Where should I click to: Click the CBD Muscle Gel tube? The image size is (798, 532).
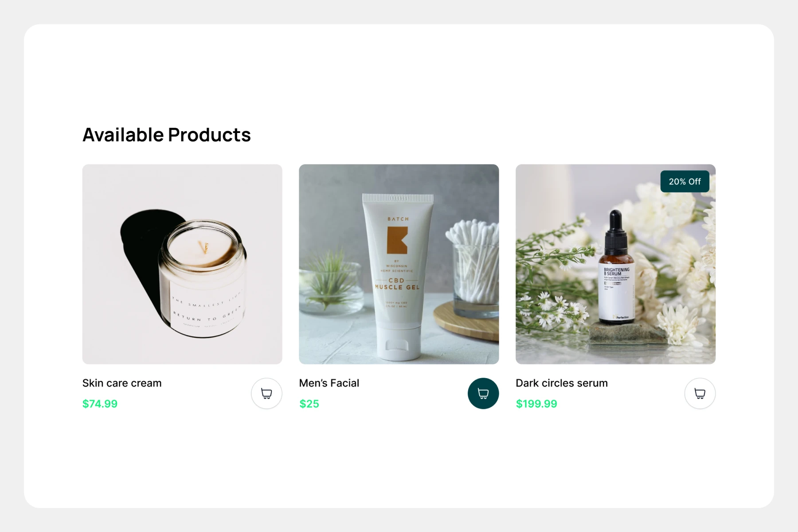[398, 277]
